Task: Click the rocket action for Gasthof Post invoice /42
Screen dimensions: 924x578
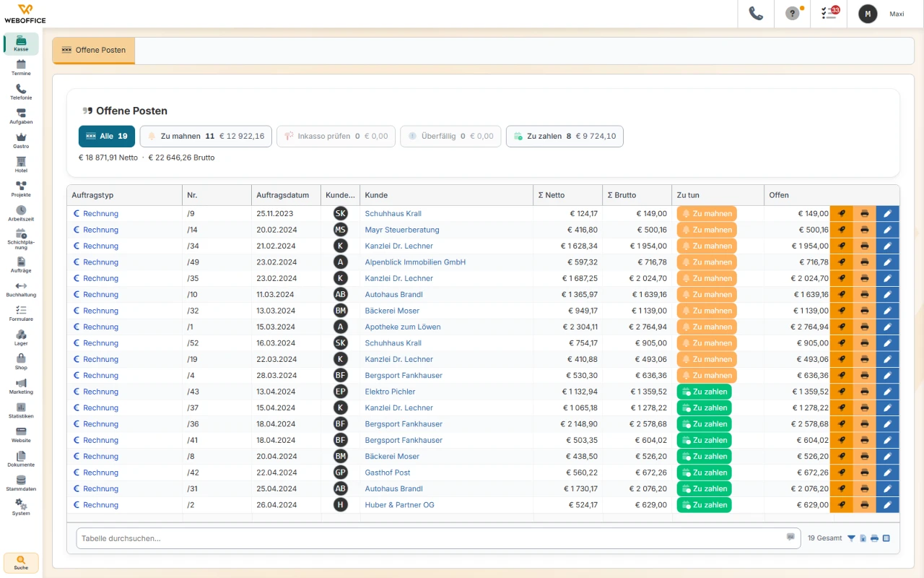Action: pos(842,473)
